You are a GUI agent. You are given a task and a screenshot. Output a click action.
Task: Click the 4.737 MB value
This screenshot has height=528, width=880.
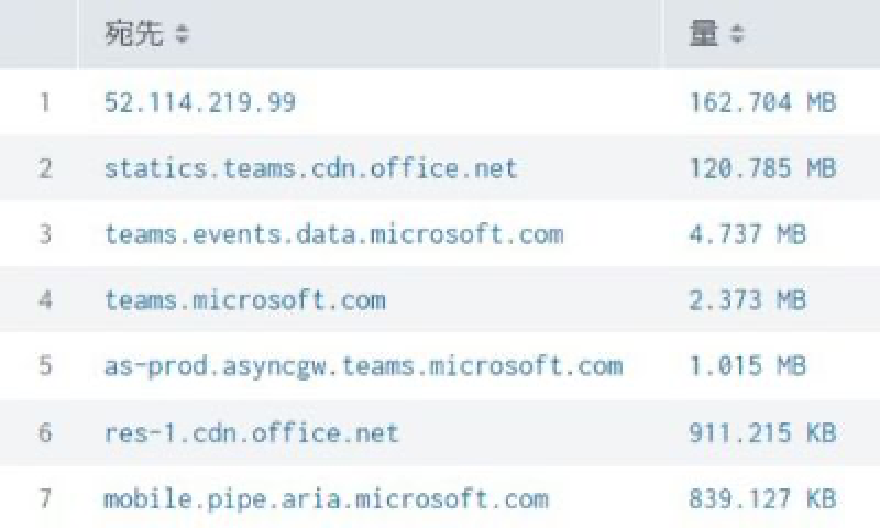(747, 234)
